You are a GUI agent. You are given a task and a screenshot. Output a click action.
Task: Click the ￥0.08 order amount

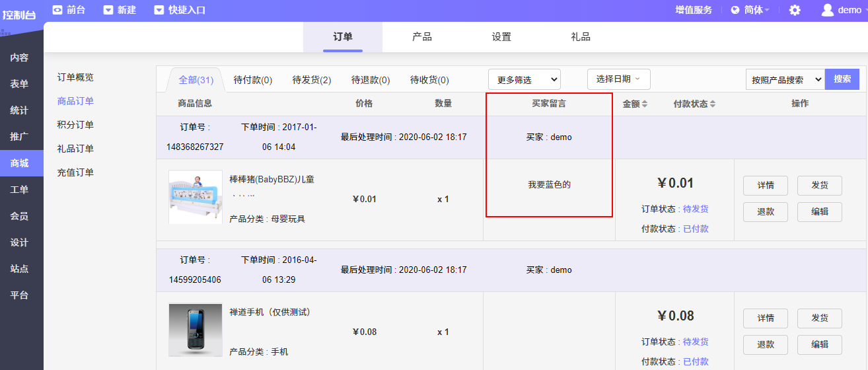[675, 316]
